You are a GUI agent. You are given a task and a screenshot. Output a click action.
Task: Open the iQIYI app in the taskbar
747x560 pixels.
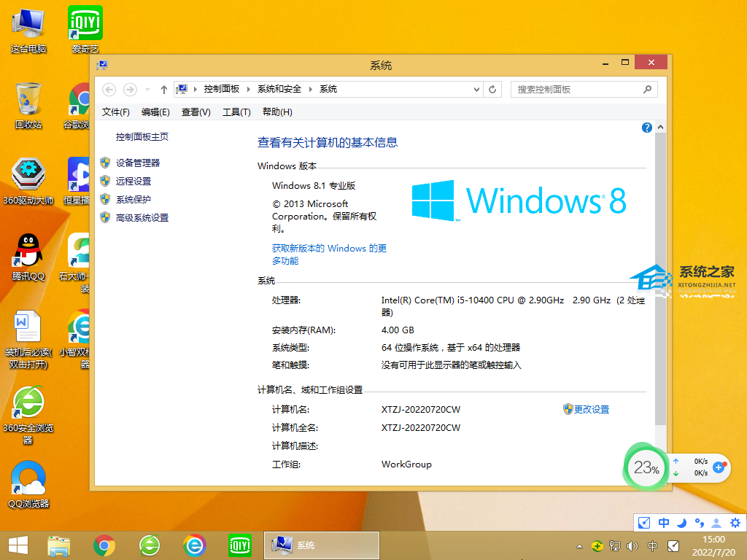click(x=240, y=545)
